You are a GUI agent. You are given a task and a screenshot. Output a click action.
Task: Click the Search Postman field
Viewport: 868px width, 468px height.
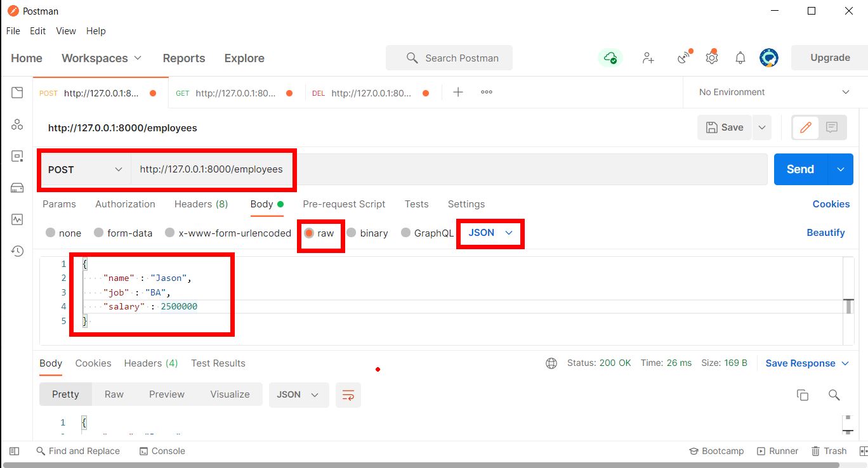tap(449, 58)
